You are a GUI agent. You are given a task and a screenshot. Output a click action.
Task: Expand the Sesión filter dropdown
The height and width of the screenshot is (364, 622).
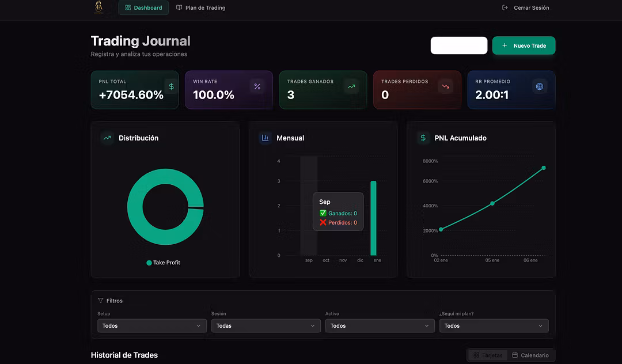(266, 326)
